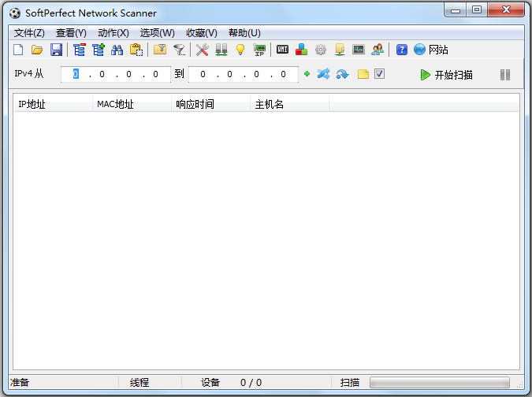The height and width of the screenshot is (397, 532).
Task: Sort by 响应时间 column header
Action: point(210,104)
